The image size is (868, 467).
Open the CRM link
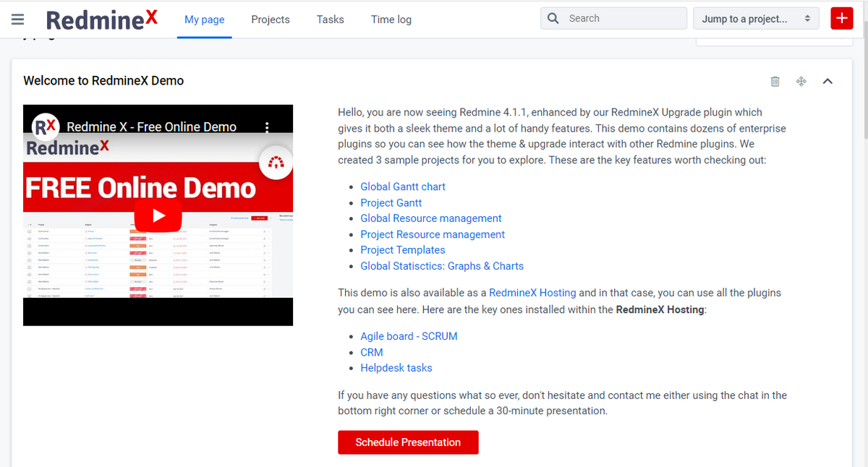[x=372, y=352]
